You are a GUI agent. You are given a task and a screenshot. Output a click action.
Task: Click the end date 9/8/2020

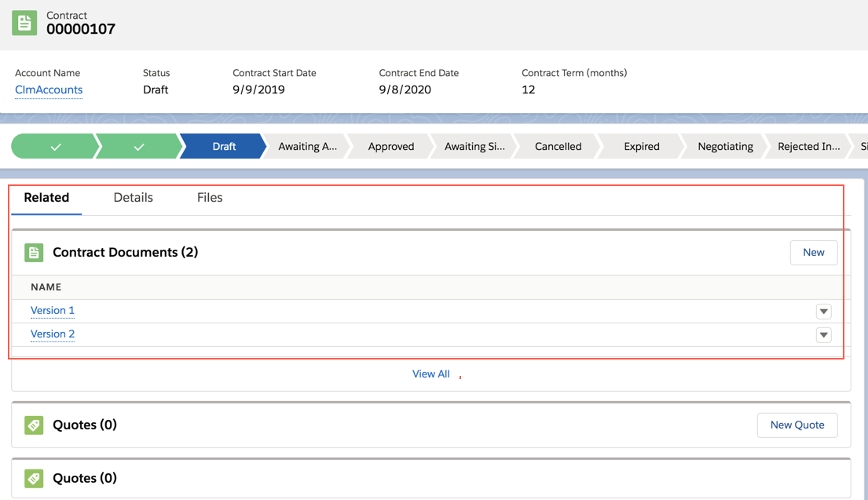coord(405,89)
